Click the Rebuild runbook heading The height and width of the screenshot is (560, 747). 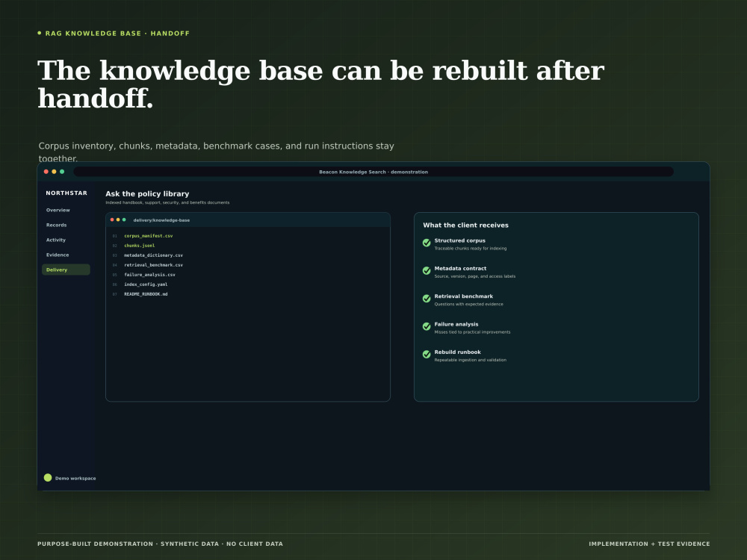click(457, 352)
